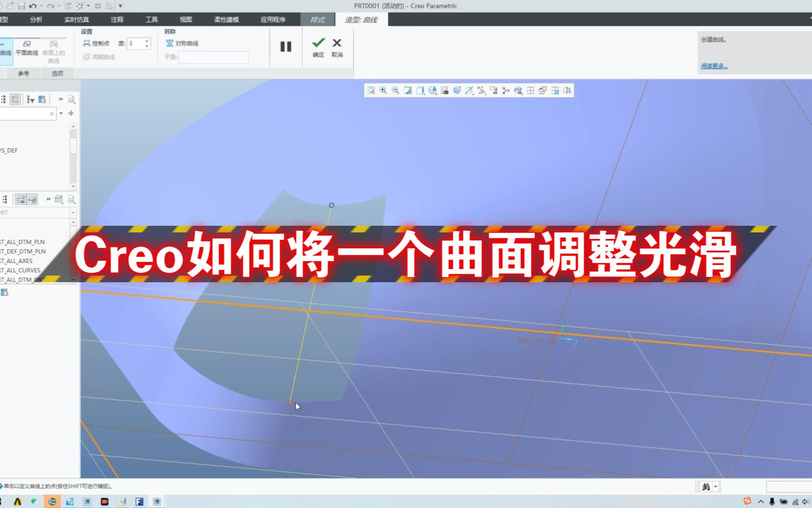Viewport: 812px width, 508px height.
Task: Click the last graphics toolbar icon
Action: click(567, 91)
